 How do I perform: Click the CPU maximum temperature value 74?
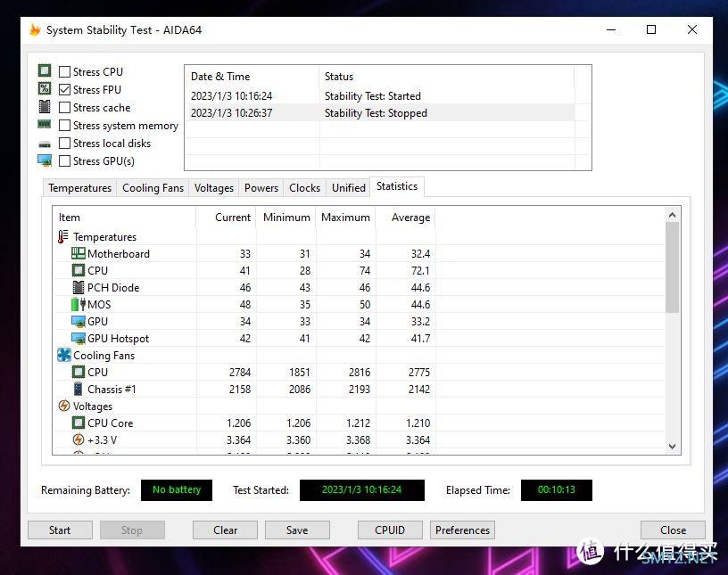click(x=365, y=270)
